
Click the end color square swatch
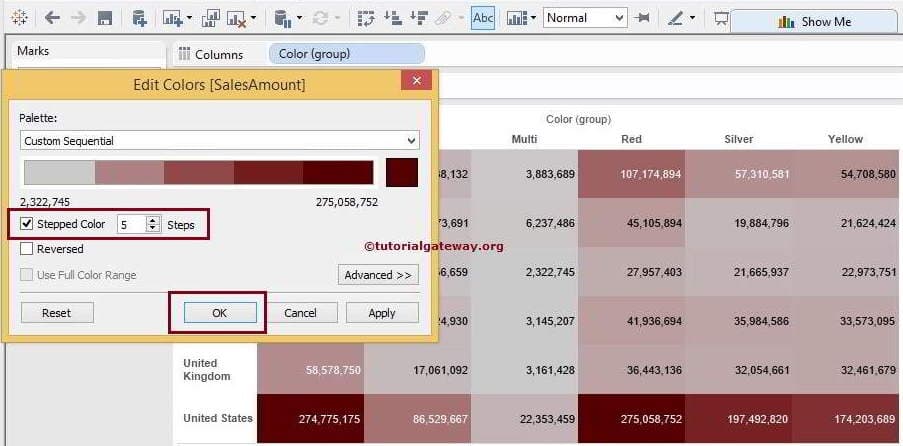pyautogui.click(x=402, y=172)
